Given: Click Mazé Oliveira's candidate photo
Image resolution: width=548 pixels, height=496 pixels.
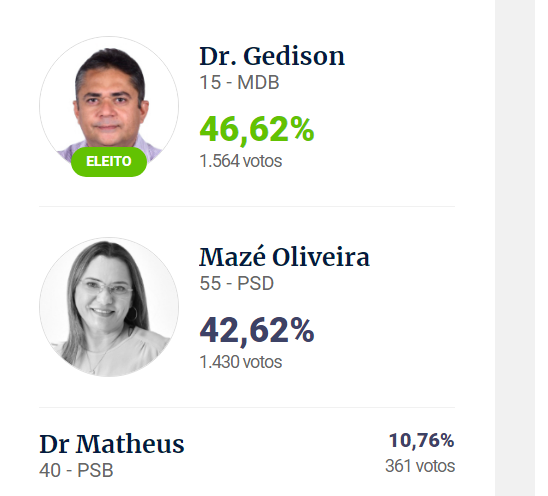Looking at the screenshot, I should coord(109,307).
